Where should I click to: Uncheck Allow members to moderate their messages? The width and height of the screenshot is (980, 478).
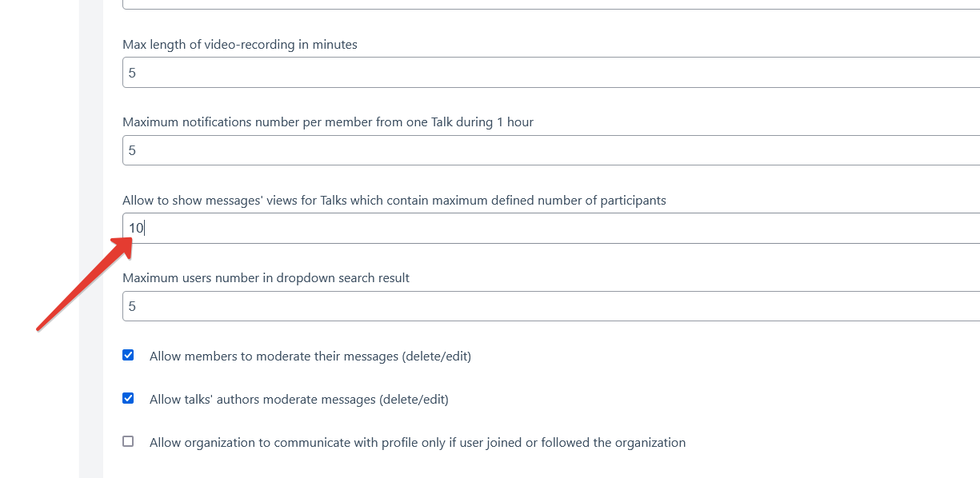click(128, 355)
